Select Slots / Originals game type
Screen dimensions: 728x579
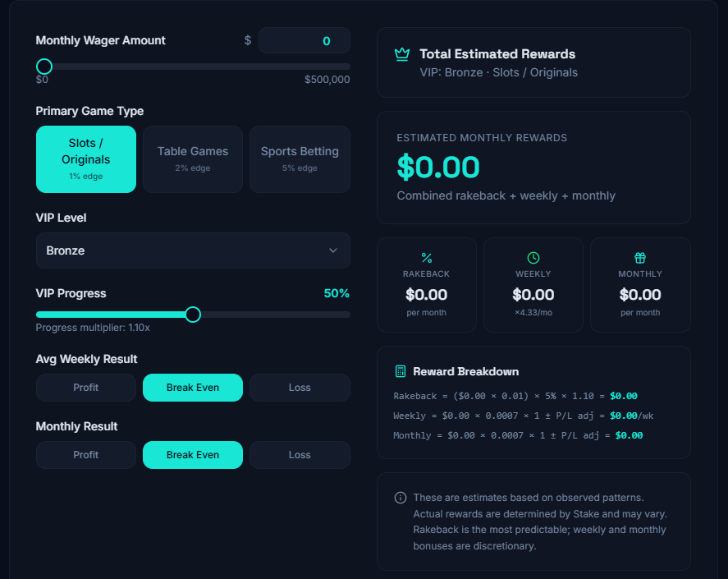[86, 159]
